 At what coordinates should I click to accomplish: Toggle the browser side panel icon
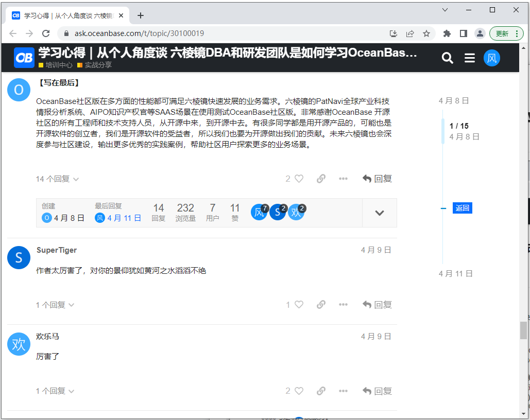coord(464,33)
